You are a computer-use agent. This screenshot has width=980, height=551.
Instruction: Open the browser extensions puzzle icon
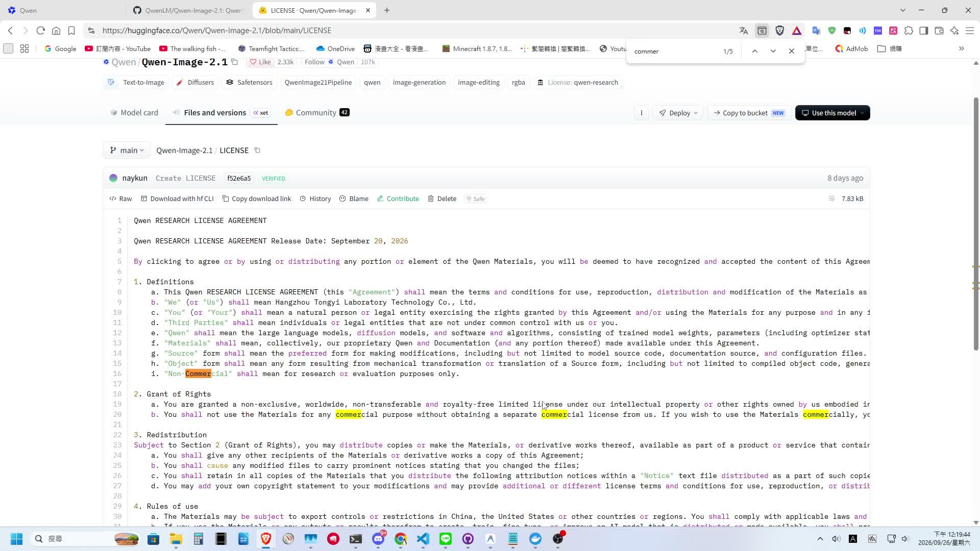click(909, 31)
